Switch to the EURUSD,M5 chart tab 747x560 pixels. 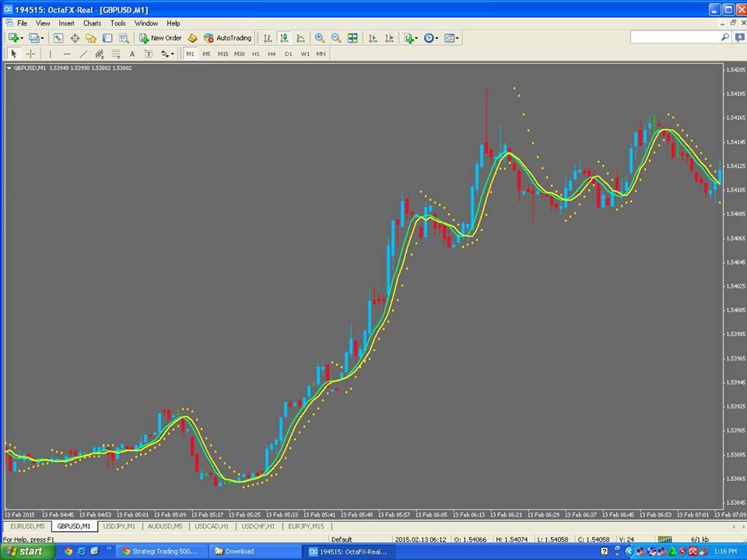coord(28,527)
